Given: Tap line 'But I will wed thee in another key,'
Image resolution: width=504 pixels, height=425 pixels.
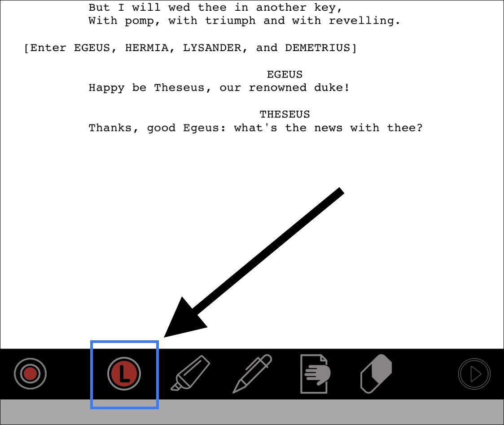Looking at the screenshot, I should [215, 7].
